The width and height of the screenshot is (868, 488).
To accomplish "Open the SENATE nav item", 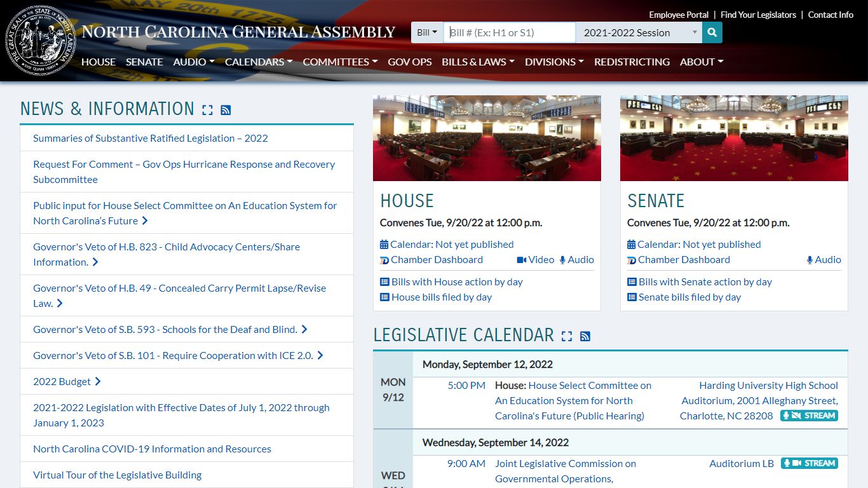I will click(144, 62).
